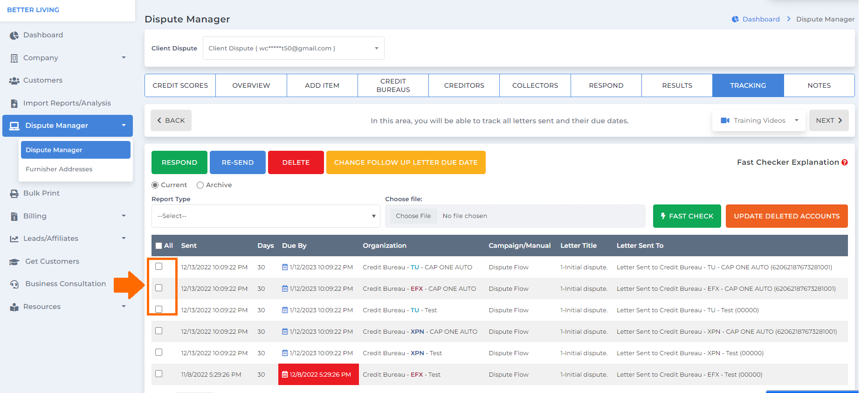This screenshot has width=868, height=393.
Task: Click the Get Customers graduation cap icon
Action: tap(14, 262)
